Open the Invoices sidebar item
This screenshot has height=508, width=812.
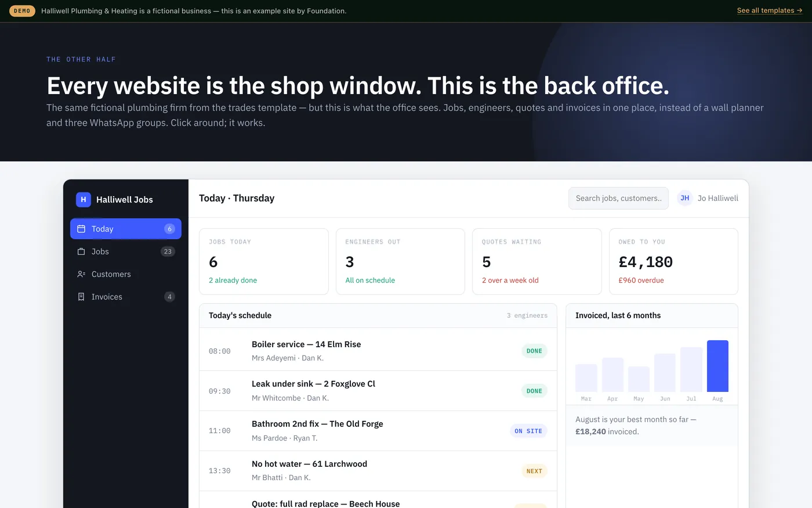(126, 297)
